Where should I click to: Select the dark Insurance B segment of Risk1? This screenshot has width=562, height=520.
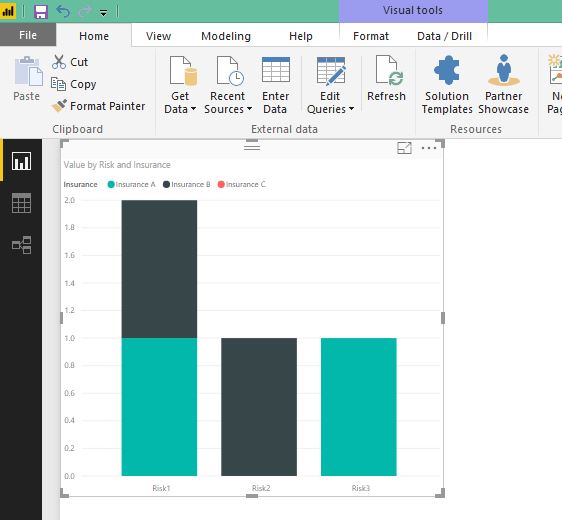(x=159, y=269)
